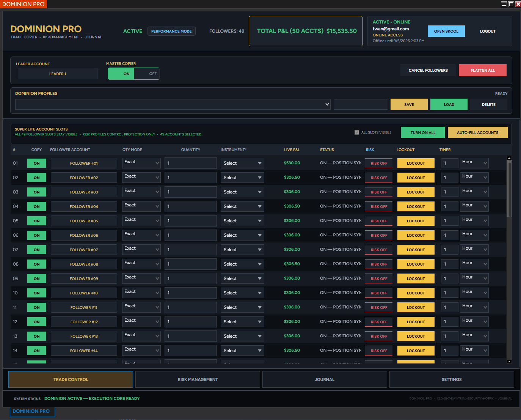Toggle copy ON for Follower #06

click(36, 235)
